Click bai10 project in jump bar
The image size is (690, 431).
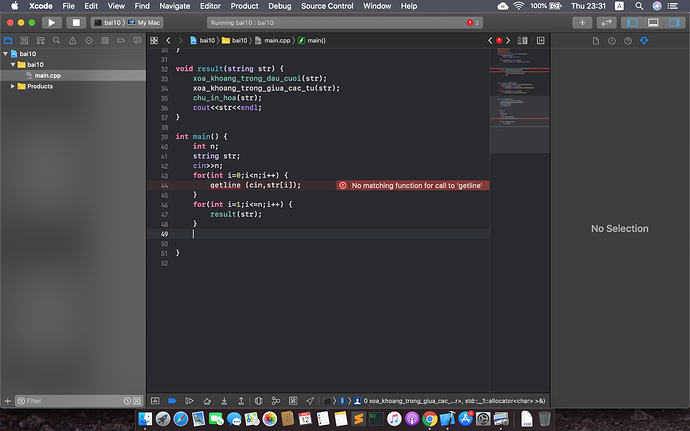pyautogui.click(x=202, y=41)
